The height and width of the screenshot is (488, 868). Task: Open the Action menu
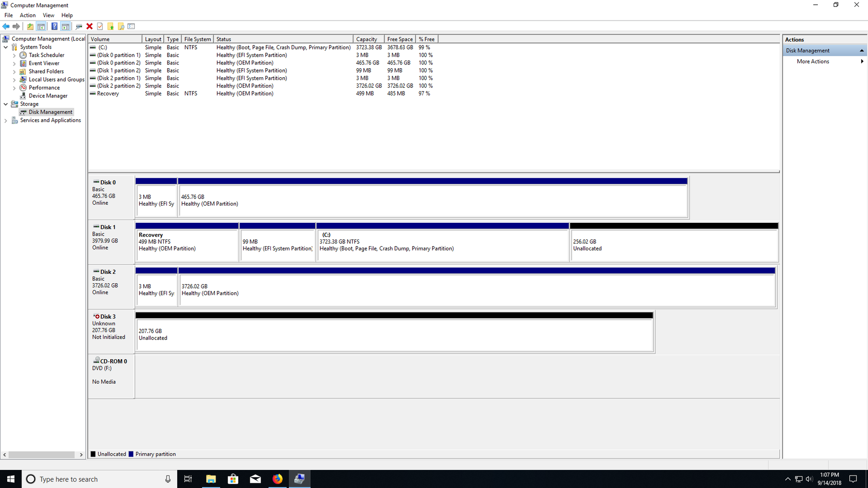[x=27, y=15]
